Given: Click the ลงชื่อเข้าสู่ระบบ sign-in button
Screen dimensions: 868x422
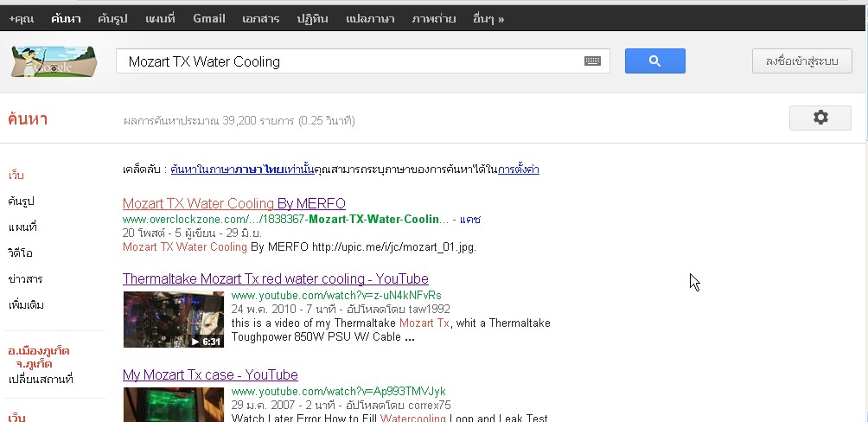Looking at the screenshot, I should pyautogui.click(x=801, y=61).
